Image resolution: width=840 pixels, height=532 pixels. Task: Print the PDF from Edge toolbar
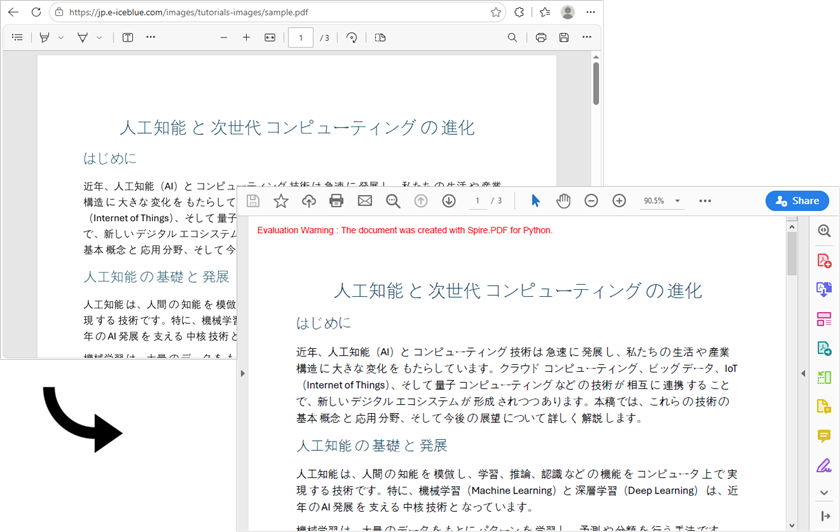coord(541,38)
